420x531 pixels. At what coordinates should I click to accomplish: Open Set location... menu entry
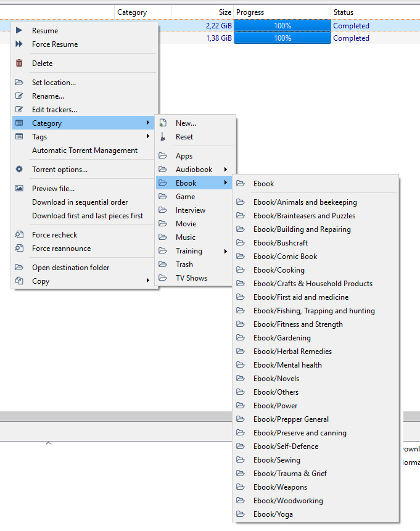[x=84, y=82]
